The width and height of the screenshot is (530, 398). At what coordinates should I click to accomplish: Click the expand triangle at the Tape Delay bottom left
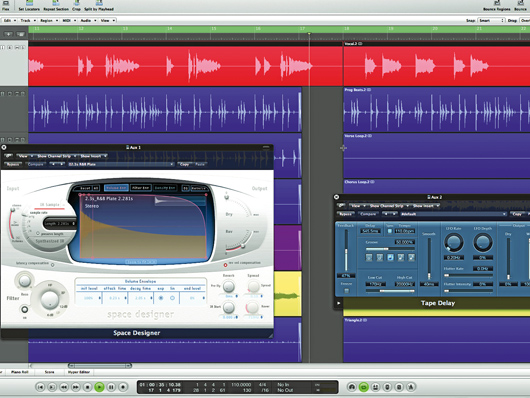click(338, 303)
